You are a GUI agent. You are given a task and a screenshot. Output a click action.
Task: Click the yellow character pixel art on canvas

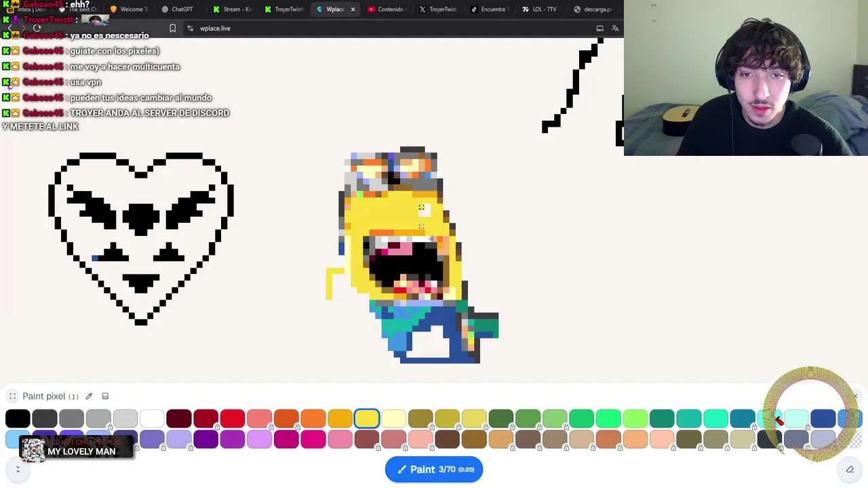pos(414,255)
